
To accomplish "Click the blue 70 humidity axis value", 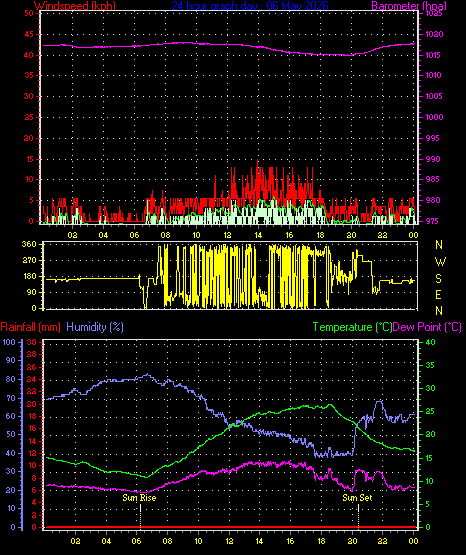I will click(x=11, y=398).
